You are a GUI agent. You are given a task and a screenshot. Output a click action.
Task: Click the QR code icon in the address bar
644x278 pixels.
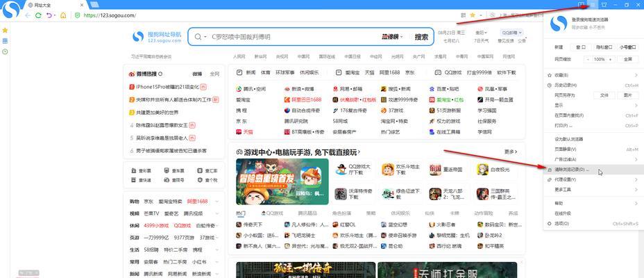point(464,15)
